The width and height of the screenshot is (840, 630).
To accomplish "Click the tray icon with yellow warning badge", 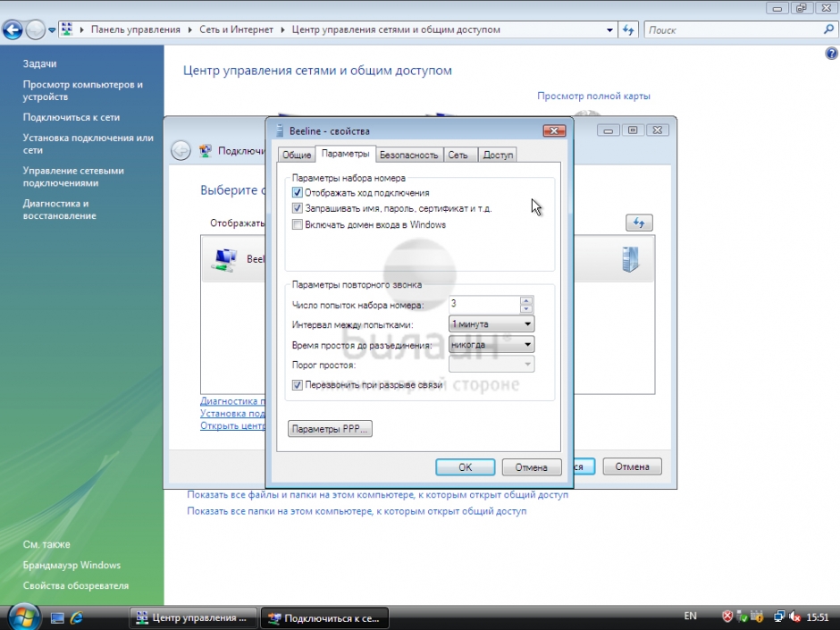I will [756, 617].
